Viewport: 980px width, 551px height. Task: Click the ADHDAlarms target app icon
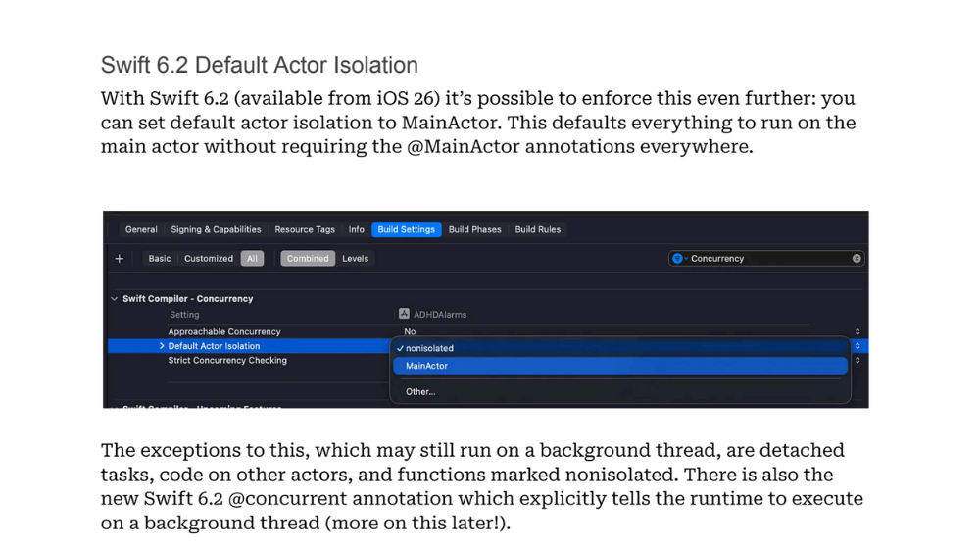[404, 314]
